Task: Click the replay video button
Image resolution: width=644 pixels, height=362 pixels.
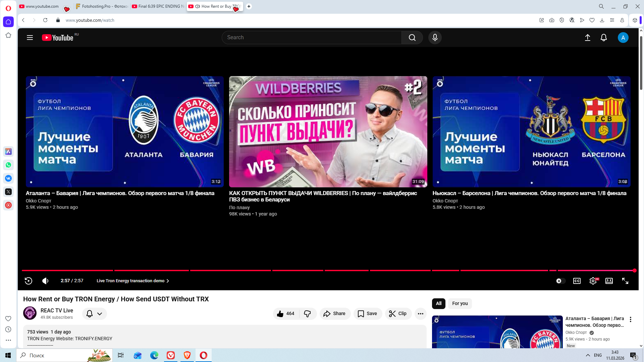Action: point(29,281)
